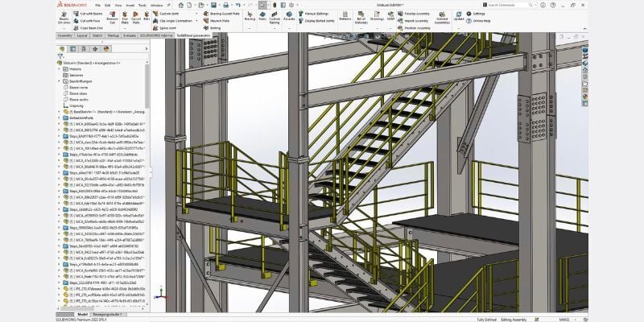Screen dimensions: 644x322
Task: Open the Stairs tool
Action: tap(262, 16)
